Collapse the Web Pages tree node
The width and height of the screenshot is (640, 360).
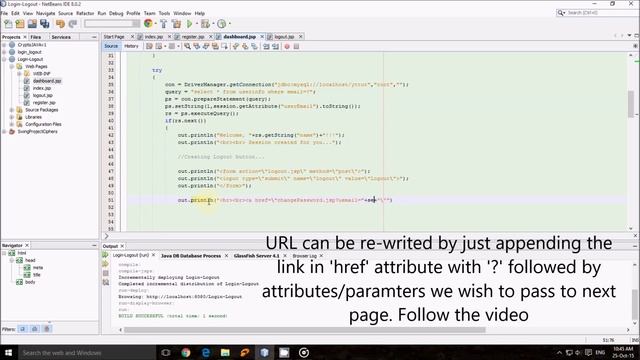click(12, 67)
